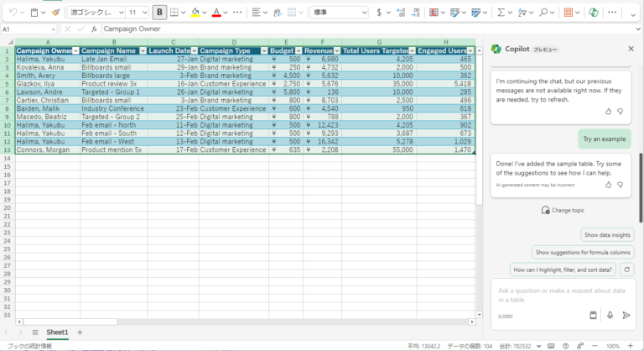Select the Sheet1 tab

[x=57, y=333]
